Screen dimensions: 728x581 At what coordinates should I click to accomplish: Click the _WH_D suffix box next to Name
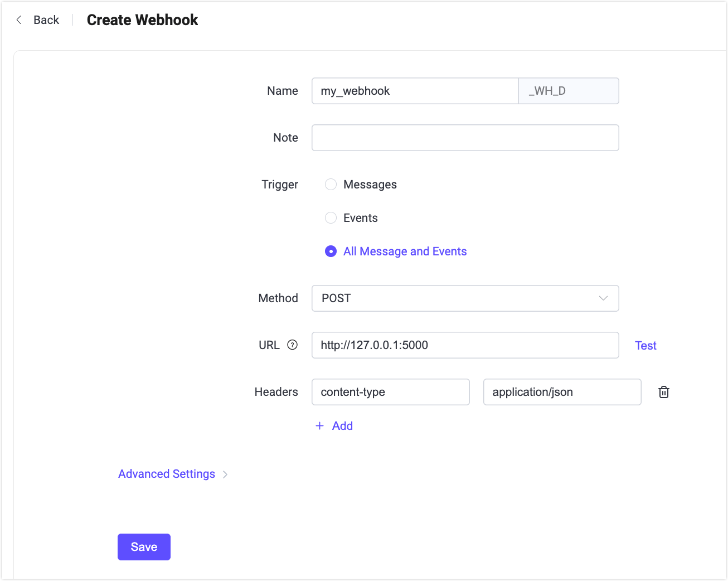[568, 91]
